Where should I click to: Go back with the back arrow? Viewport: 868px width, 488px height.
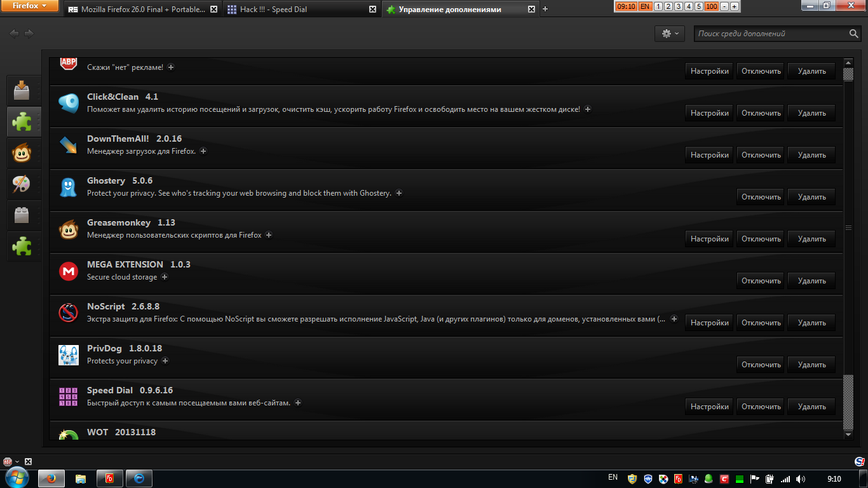(x=14, y=34)
